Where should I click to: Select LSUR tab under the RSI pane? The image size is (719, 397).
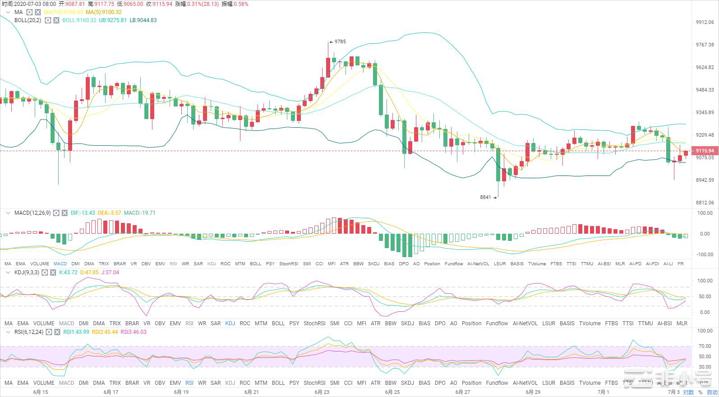[x=548, y=383]
